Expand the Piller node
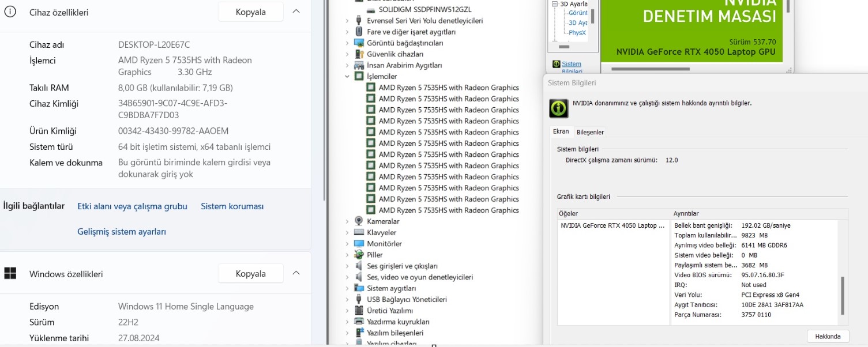Viewport: 868px width, 347px height. [347, 255]
